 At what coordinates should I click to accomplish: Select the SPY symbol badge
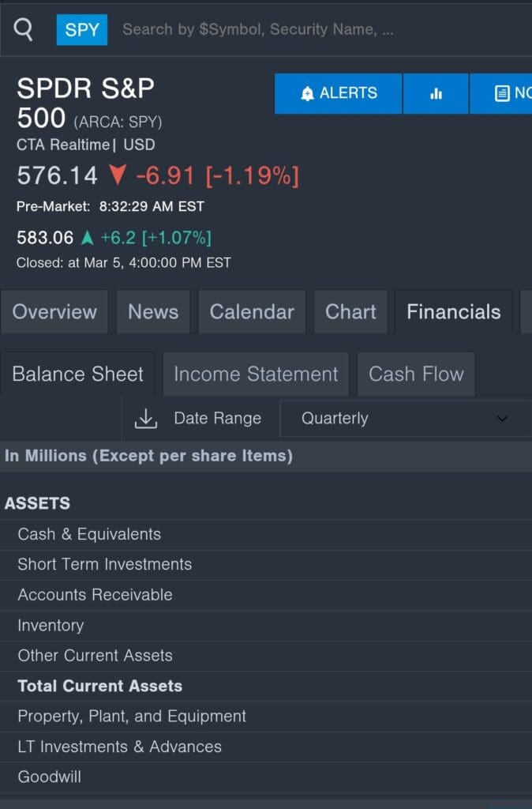tap(83, 29)
